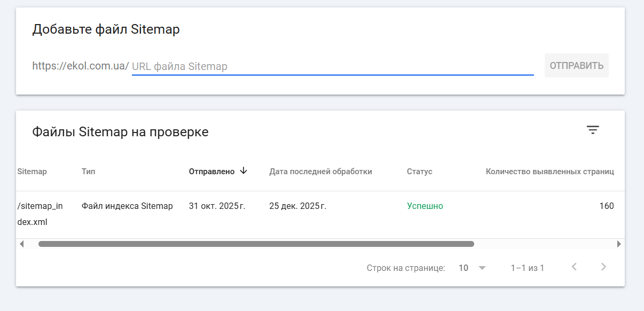Click the horizontal scrollbar thumb of the table
Image resolution: width=644 pixels, height=311 pixels.
point(256,244)
